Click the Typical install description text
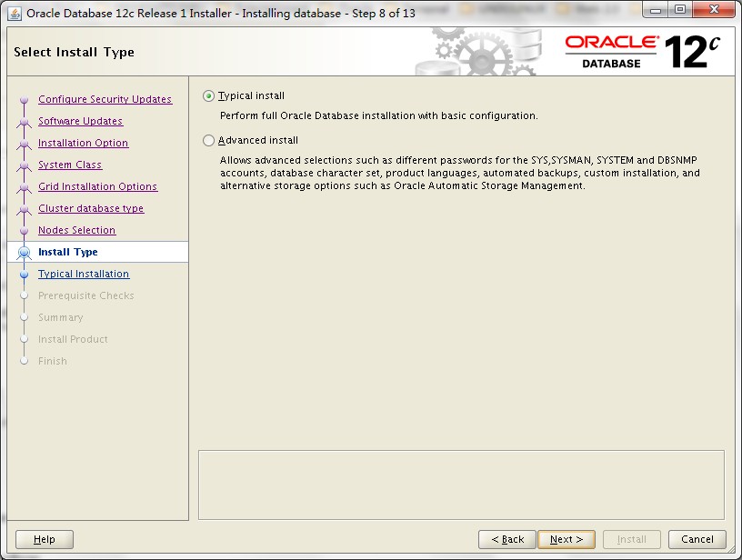The width and height of the screenshot is (742, 560). point(378,115)
